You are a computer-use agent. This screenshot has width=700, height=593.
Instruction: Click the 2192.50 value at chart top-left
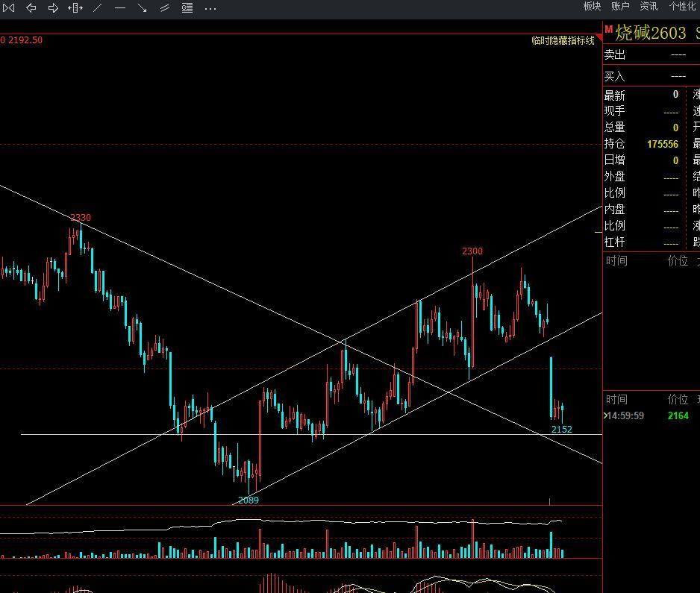25,40
